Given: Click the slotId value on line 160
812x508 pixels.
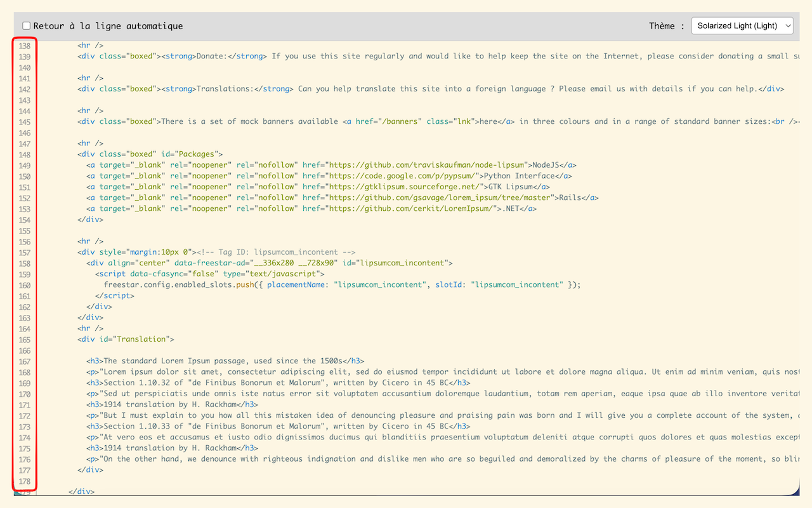Looking at the screenshot, I should 518,284.
